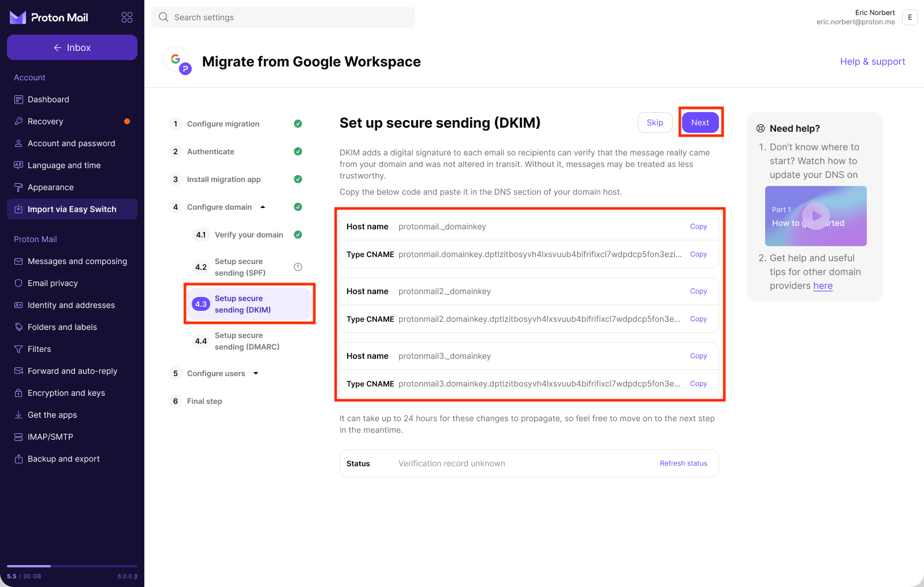Copy host name protonmail2._domainkey

pyautogui.click(x=699, y=291)
